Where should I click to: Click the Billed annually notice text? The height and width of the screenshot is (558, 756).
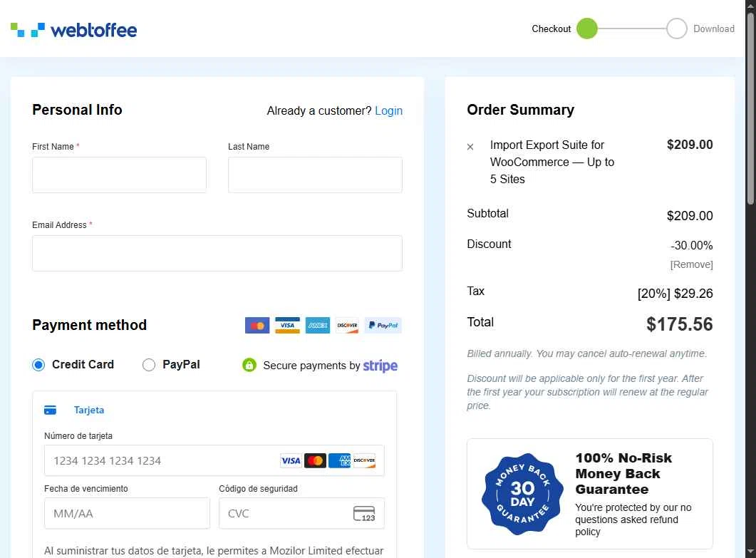tap(586, 353)
